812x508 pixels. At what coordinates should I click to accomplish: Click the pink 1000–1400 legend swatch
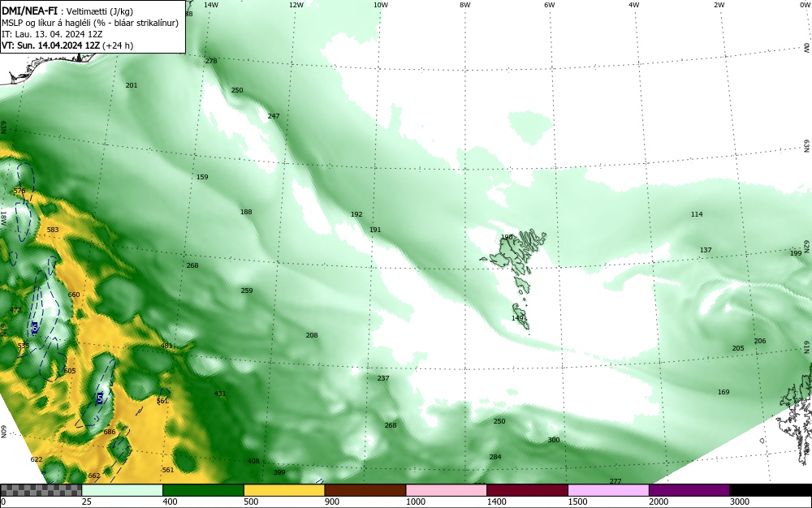447,490
